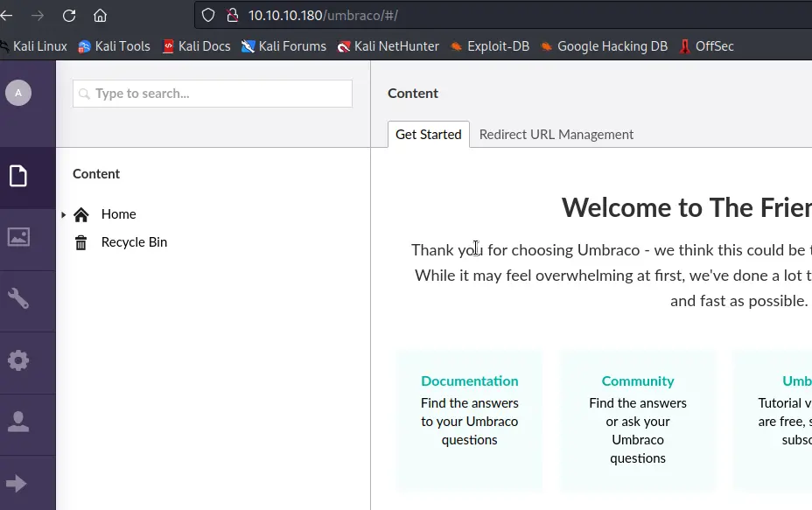Click the insecure connection lock icon
Screen dimensions: 812x510
coord(233,16)
